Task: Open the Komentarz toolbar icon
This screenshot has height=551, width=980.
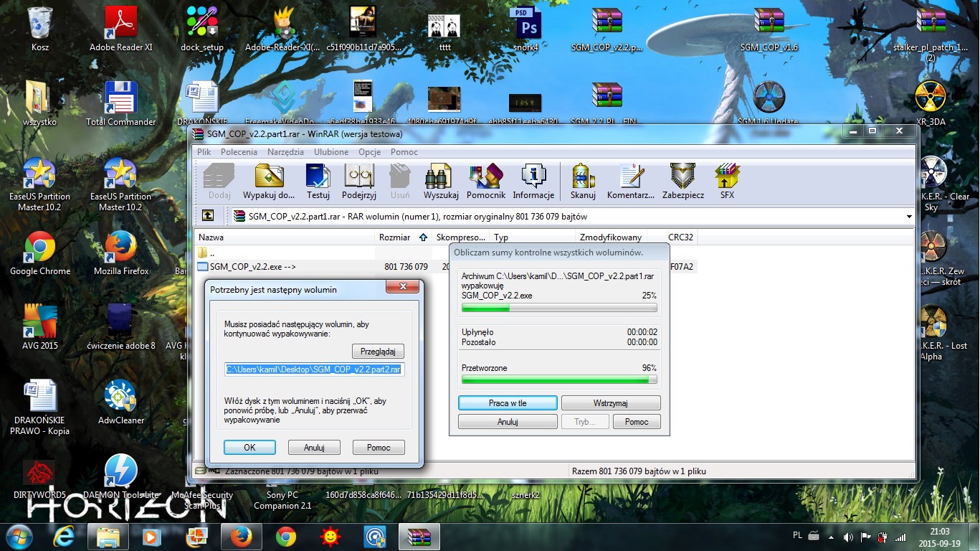Action: click(x=631, y=182)
